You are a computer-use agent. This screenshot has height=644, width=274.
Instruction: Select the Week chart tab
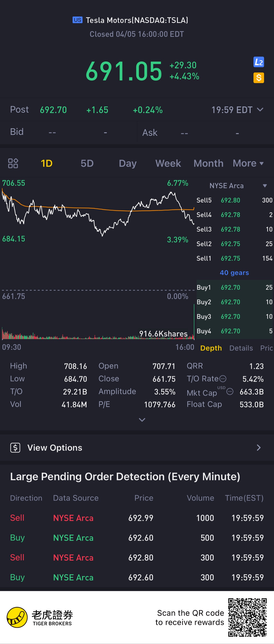(x=168, y=163)
